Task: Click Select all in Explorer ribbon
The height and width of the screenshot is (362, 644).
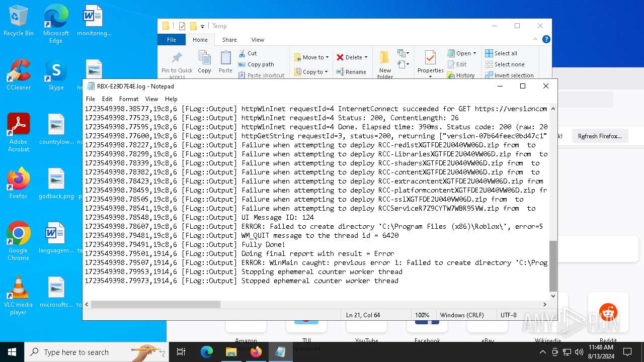Action: pyautogui.click(x=501, y=53)
